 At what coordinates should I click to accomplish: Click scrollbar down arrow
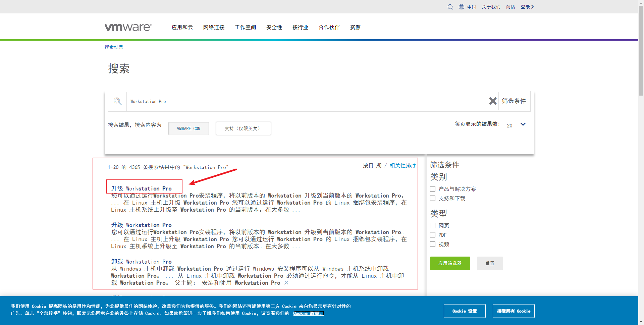pos(641,322)
